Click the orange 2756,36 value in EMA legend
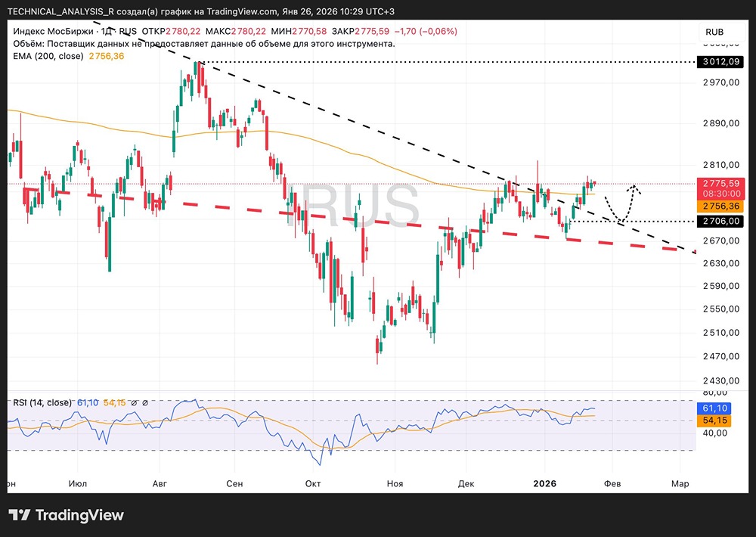 pos(107,56)
